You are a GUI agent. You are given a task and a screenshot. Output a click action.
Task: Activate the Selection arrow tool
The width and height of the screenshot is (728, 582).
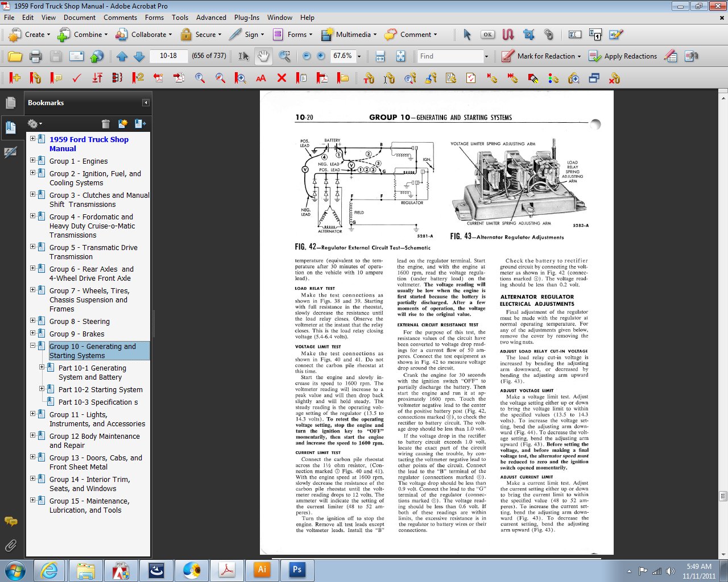(243, 56)
